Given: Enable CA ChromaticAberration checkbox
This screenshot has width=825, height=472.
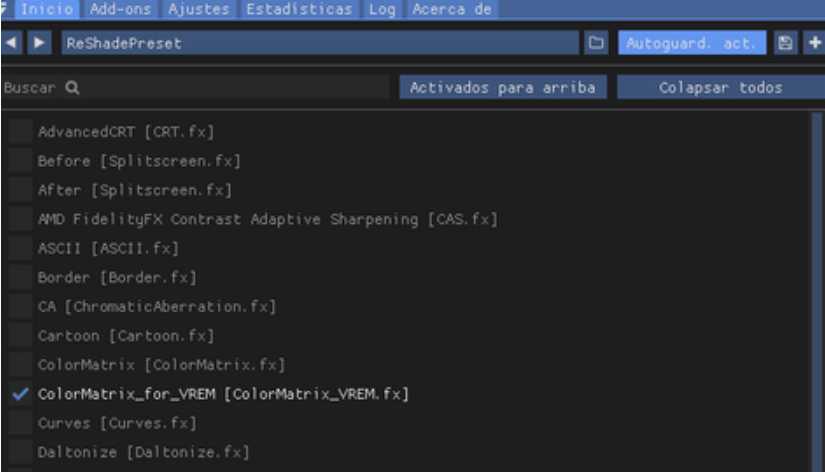Looking at the screenshot, I should pos(20,306).
